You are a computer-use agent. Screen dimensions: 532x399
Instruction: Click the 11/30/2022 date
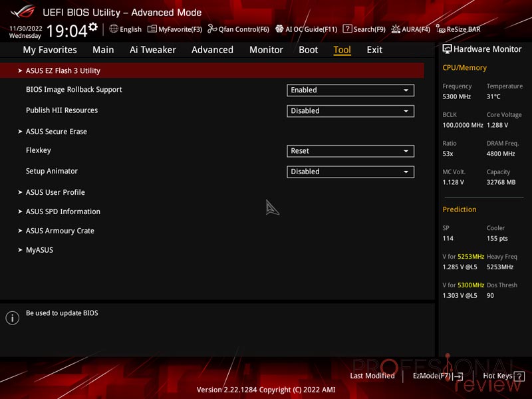[x=26, y=29]
